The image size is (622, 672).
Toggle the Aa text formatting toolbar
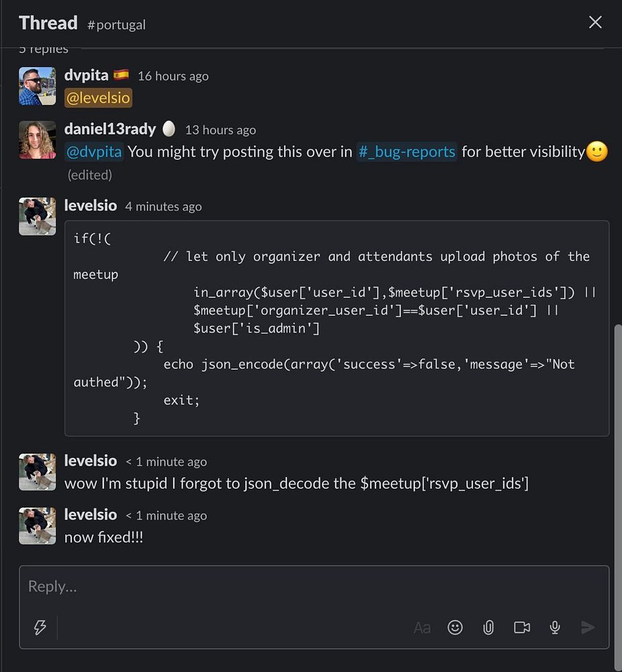click(x=422, y=628)
